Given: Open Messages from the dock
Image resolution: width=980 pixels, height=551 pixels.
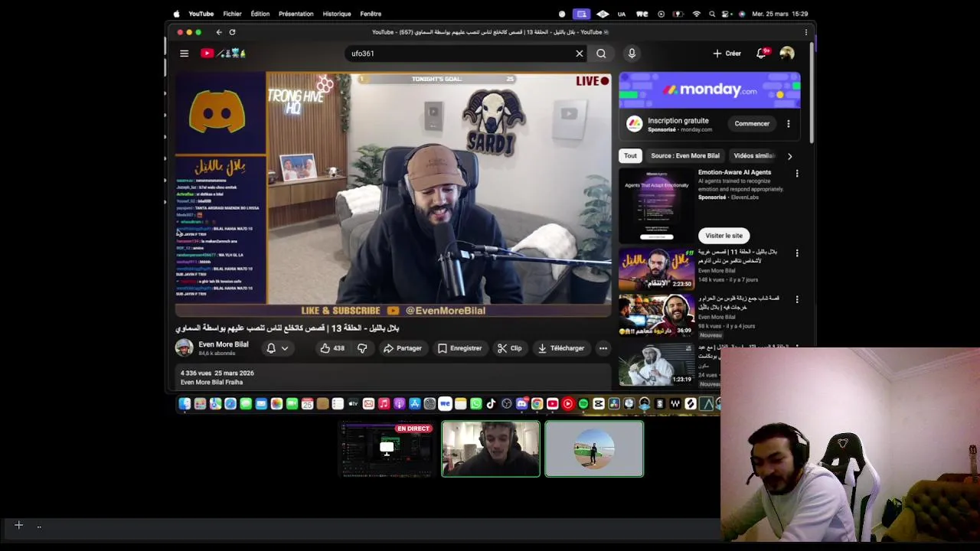Looking at the screenshot, I should point(245,404).
